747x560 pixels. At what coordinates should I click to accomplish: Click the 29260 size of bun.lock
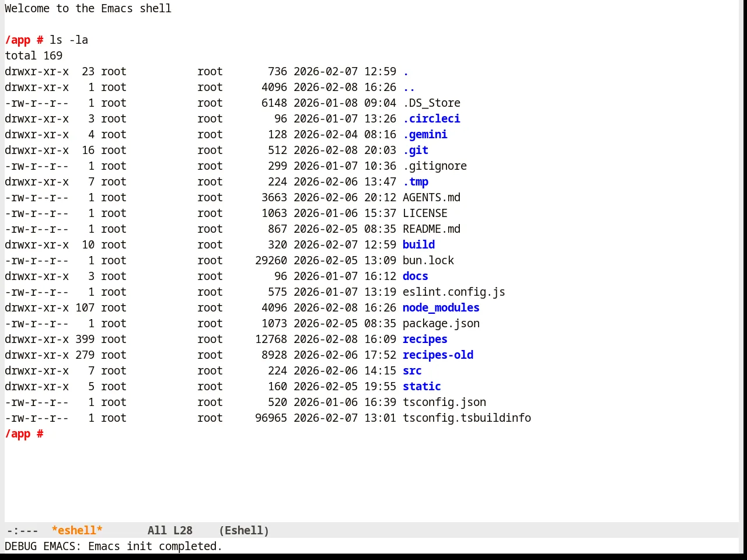point(271,261)
